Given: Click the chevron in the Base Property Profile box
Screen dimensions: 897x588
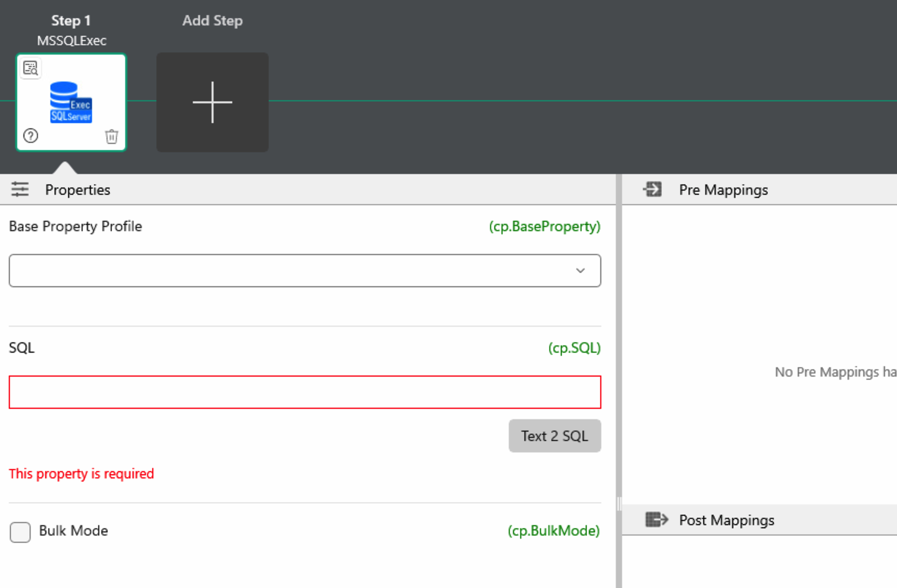Looking at the screenshot, I should [580, 271].
